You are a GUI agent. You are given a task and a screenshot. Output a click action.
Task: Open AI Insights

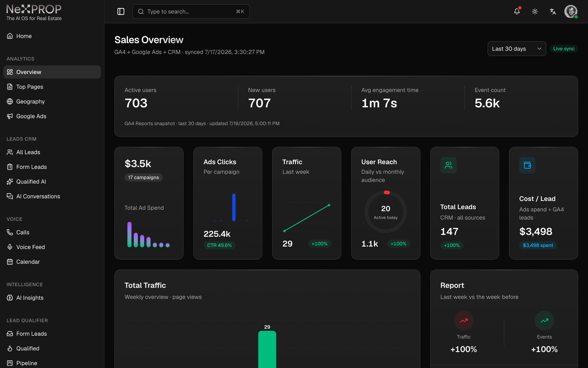pyautogui.click(x=52, y=298)
